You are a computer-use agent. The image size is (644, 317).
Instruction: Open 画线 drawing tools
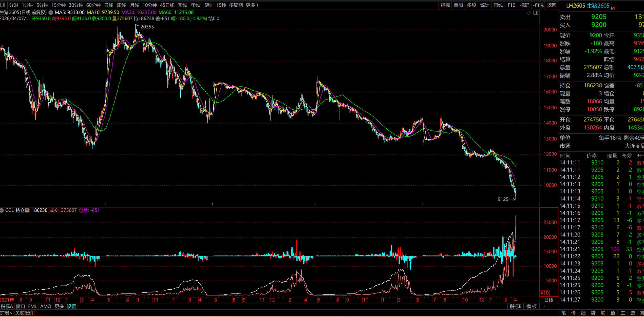498,5
